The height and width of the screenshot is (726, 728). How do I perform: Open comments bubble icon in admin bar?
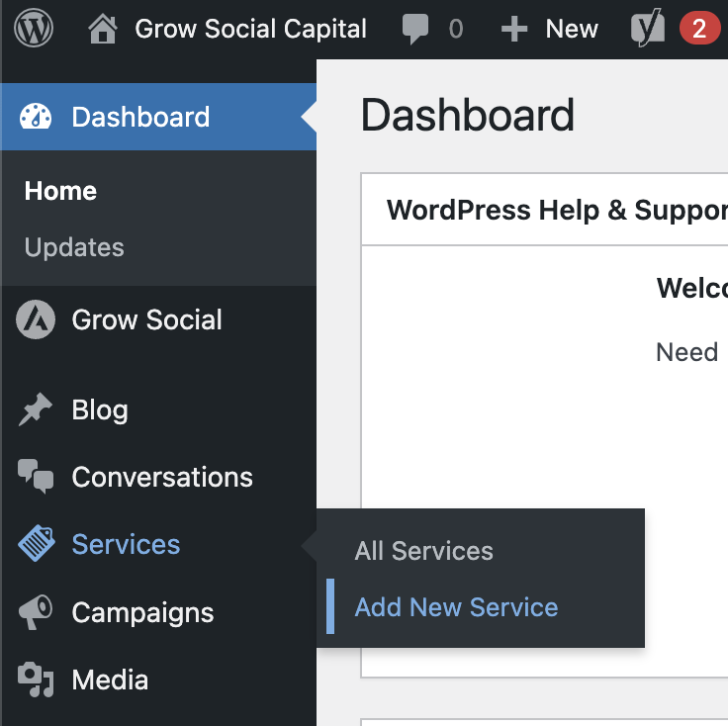pyautogui.click(x=414, y=29)
